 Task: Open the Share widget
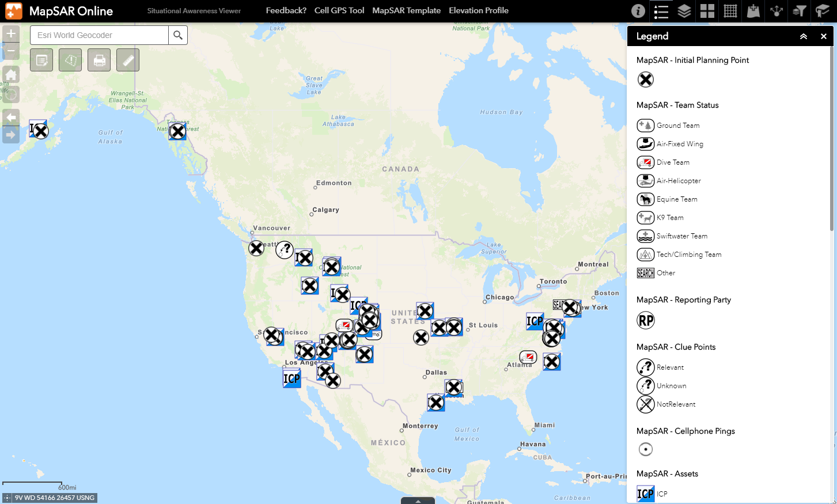(x=777, y=11)
